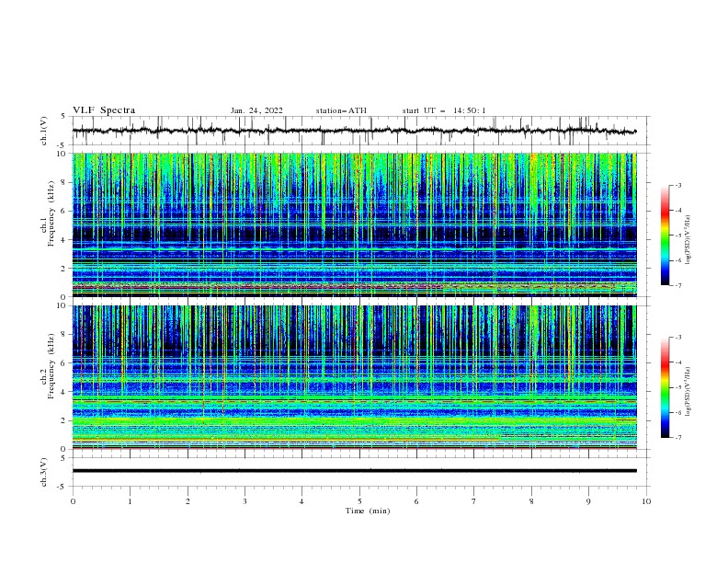The height and width of the screenshot is (563, 728).
Task: Click the "station=ATH" header label
Action: tap(341, 110)
